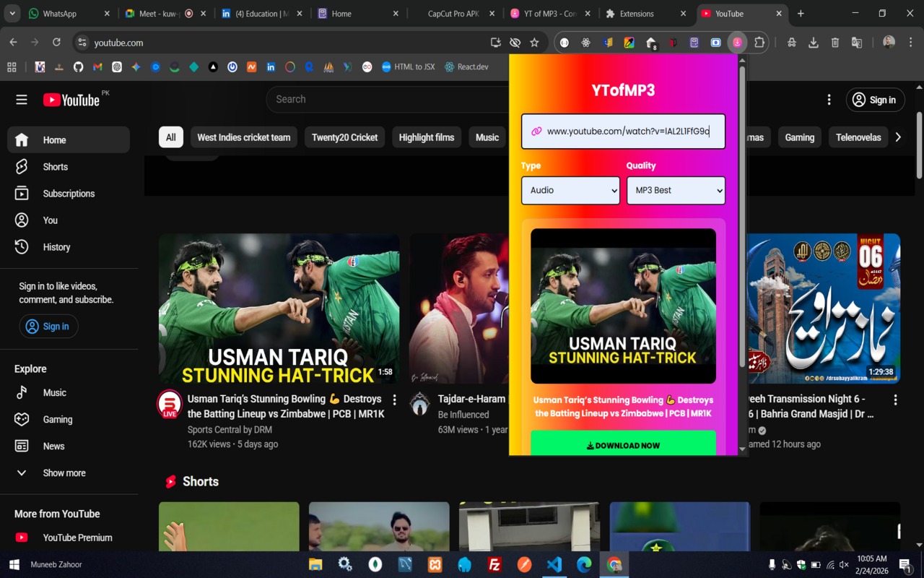Viewport: 924px width, 578px height.
Task: Select the Highlight films chip
Action: pyautogui.click(x=427, y=137)
